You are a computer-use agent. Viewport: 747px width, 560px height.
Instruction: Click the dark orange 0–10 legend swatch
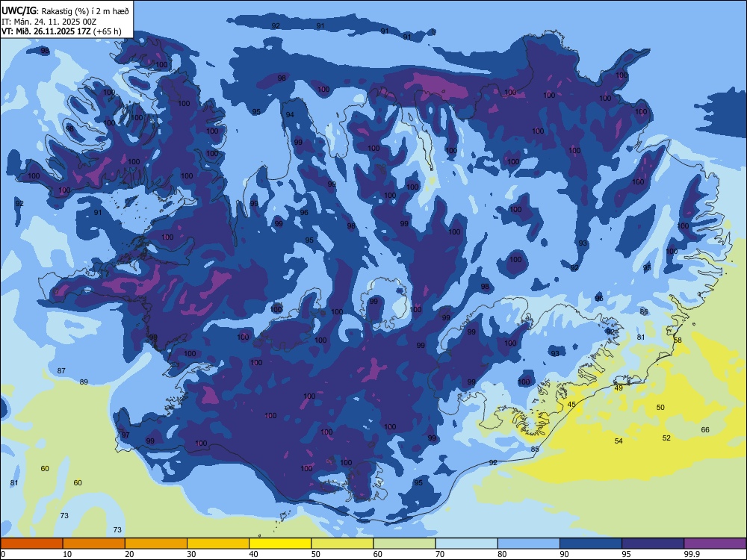tap(31, 544)
